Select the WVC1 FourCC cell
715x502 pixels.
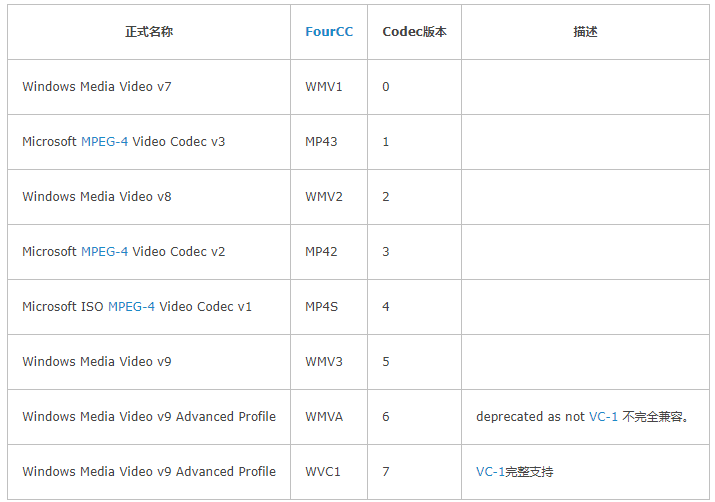pyautogui.click(x=329, y=472)
